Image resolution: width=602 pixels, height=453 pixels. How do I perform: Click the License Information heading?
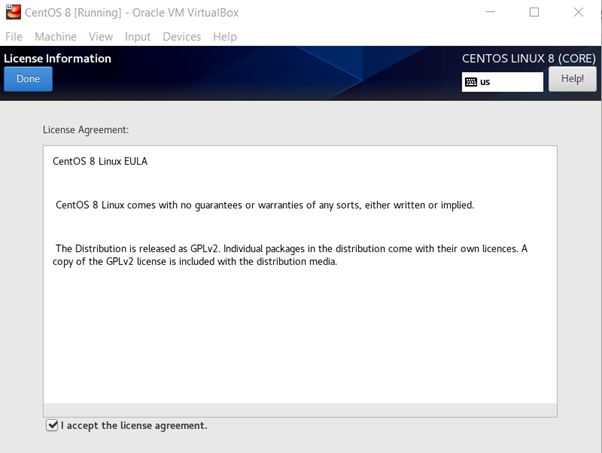click(x=58, y=59)
